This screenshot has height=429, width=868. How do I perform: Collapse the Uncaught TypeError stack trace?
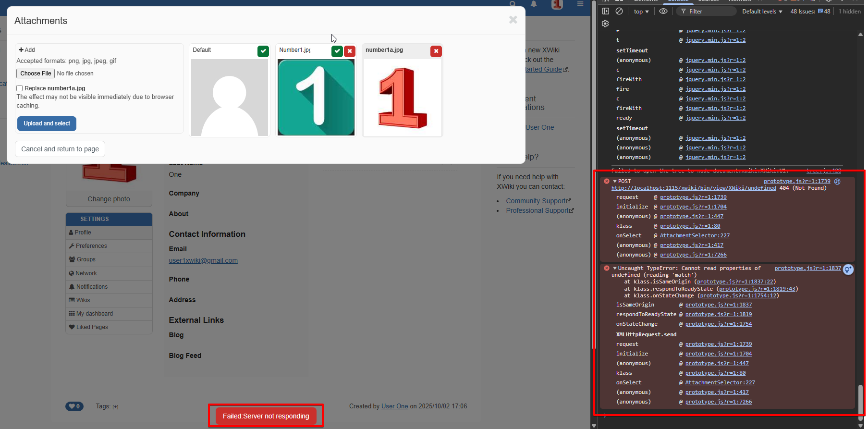[x=615, y=269]
